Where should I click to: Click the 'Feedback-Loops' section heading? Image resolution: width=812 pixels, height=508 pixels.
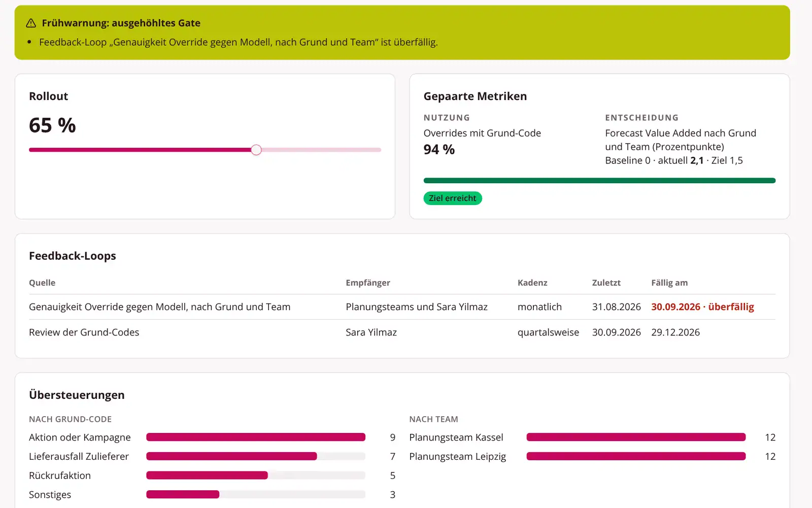point(73,256)
